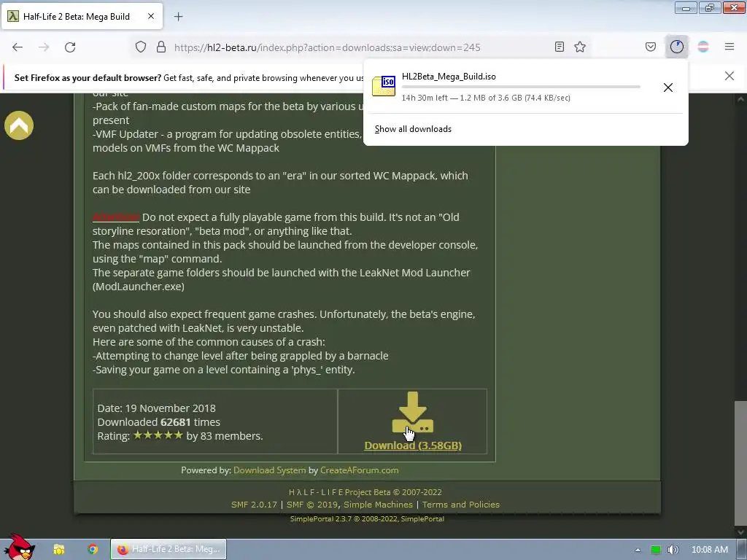This screenshot has width=747, height=560.
Task: Open the CreateAForum.com link
Action: pyautogui.click(x=359, y=470)
